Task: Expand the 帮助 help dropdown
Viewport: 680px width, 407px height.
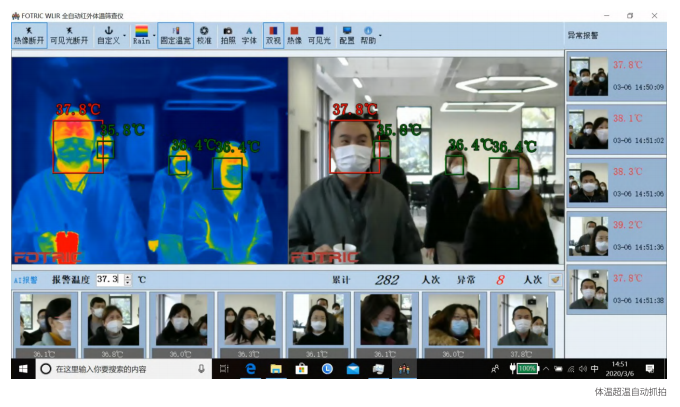Action: point(380,36)
